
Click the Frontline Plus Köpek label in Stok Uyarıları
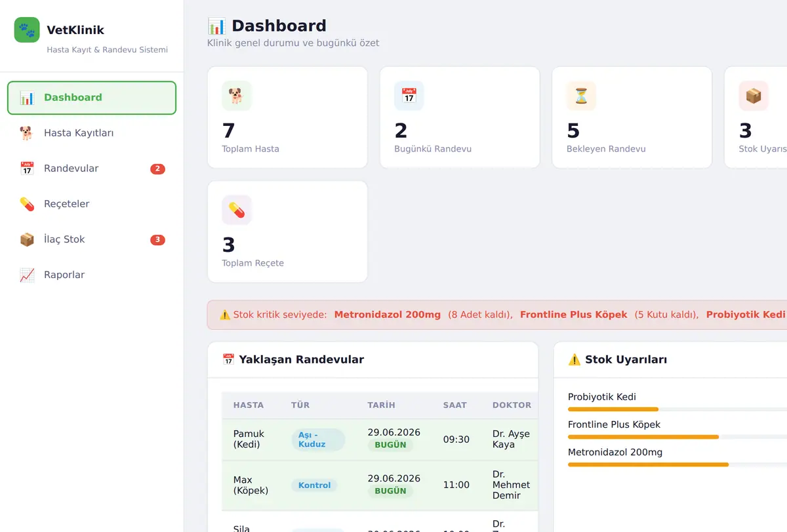click(x=614, y=424)
